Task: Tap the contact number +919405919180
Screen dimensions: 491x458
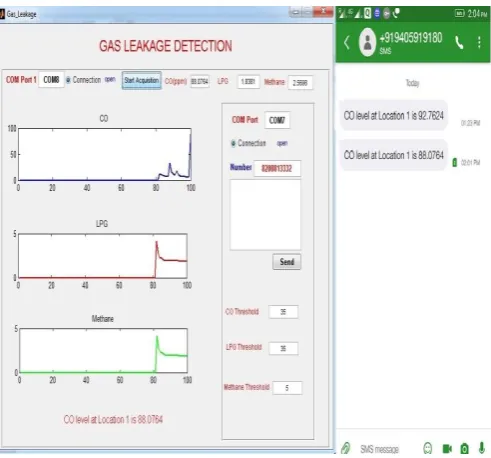Action: 411,38
